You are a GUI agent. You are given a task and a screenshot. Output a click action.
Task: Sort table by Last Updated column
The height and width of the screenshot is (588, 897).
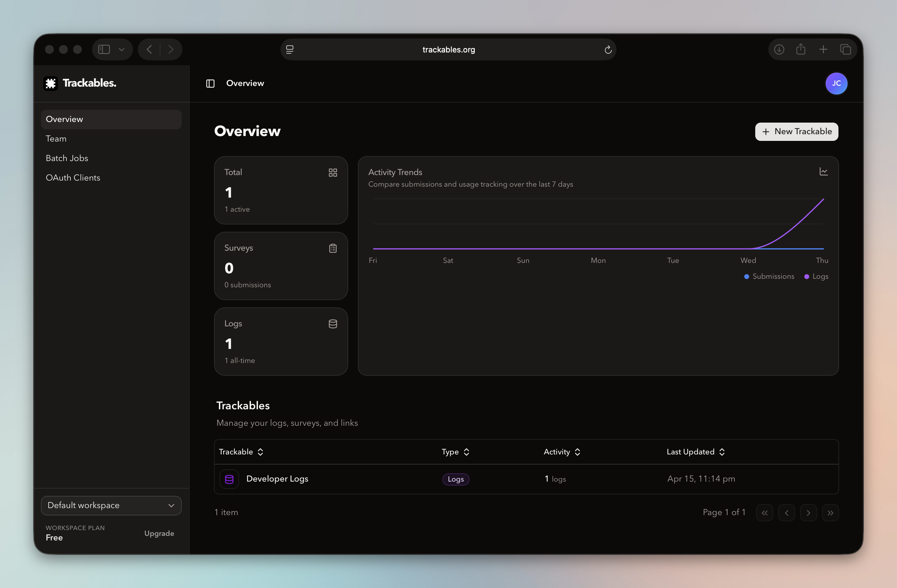(695, 452)
